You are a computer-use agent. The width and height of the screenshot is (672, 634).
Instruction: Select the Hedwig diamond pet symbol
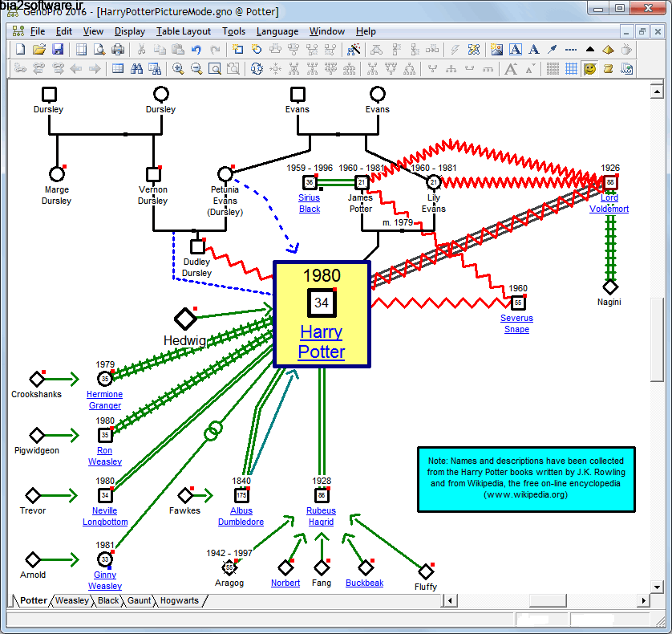(185, 319)
